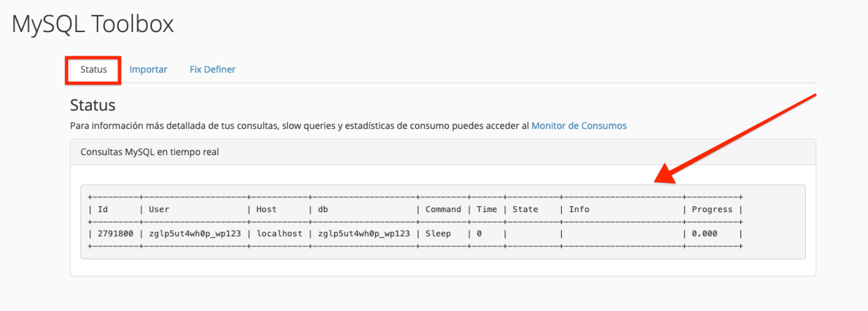The height and width of the screenshot is (311, 868).
Task: Click the User column header
Action: [x=159, y=210]
